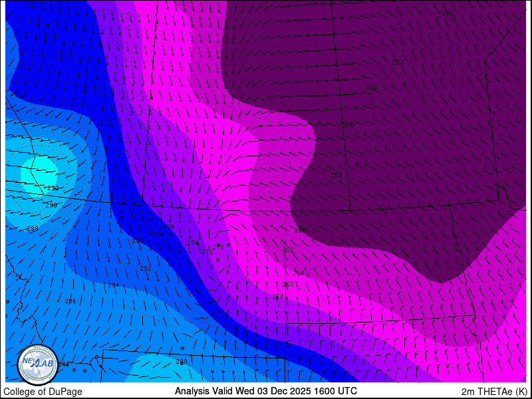Image resolution: width=532 pixels, height=399 pixels.
Task: Click the 2m THETAe (K) product label
Action: click(494, 392)
